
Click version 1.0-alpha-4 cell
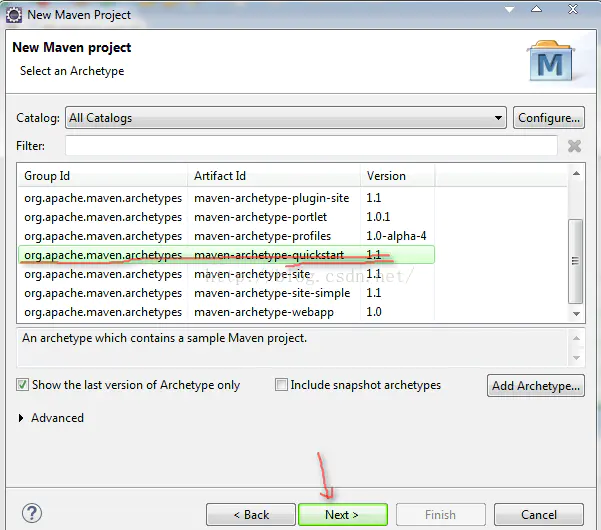pyautogui.click(x=396, y=236)
